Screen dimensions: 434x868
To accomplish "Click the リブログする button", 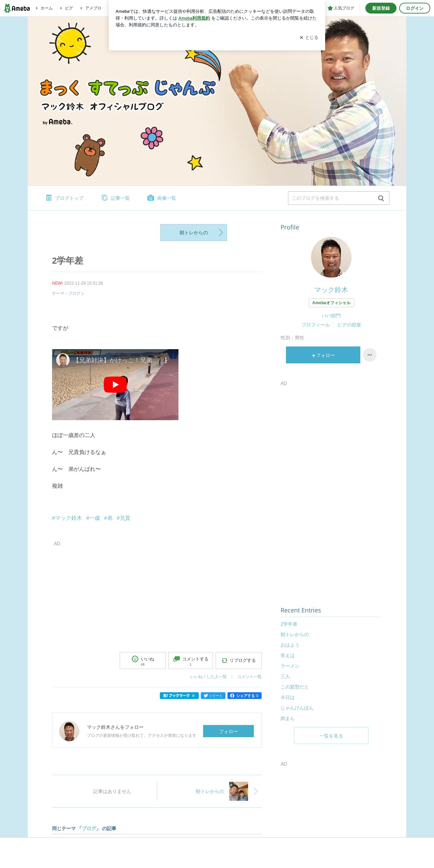I will [x=239, y=660].
